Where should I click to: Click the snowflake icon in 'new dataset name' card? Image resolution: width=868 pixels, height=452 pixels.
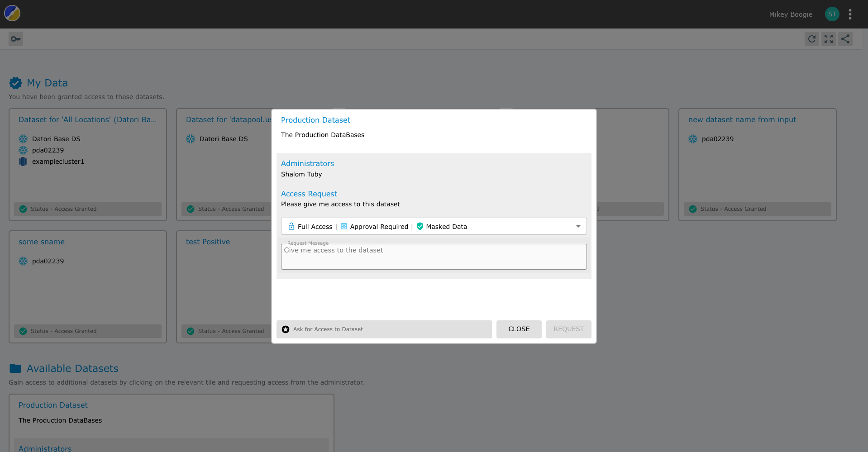(693, 139)
